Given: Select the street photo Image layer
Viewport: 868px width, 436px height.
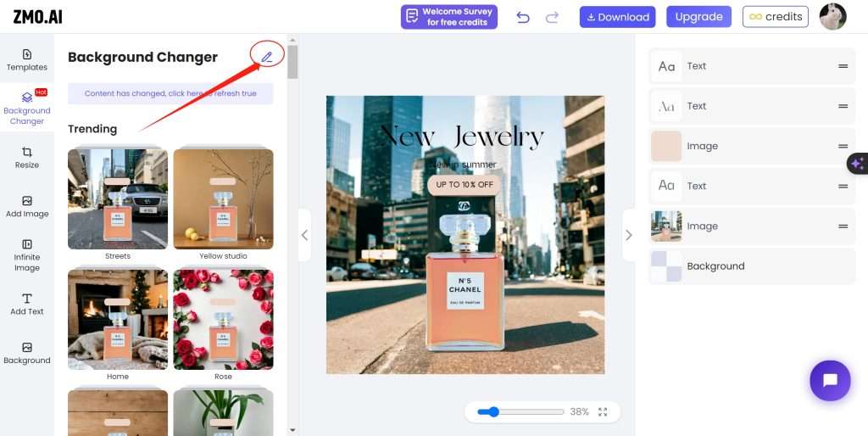Looking at the screenshot, I should [x=752, y=226].
